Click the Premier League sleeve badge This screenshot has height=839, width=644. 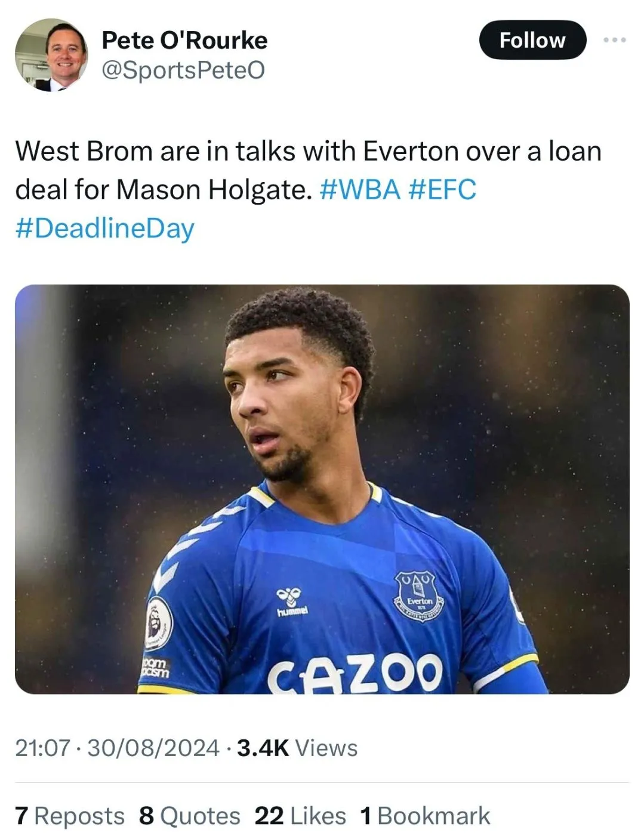pos(158,624)
